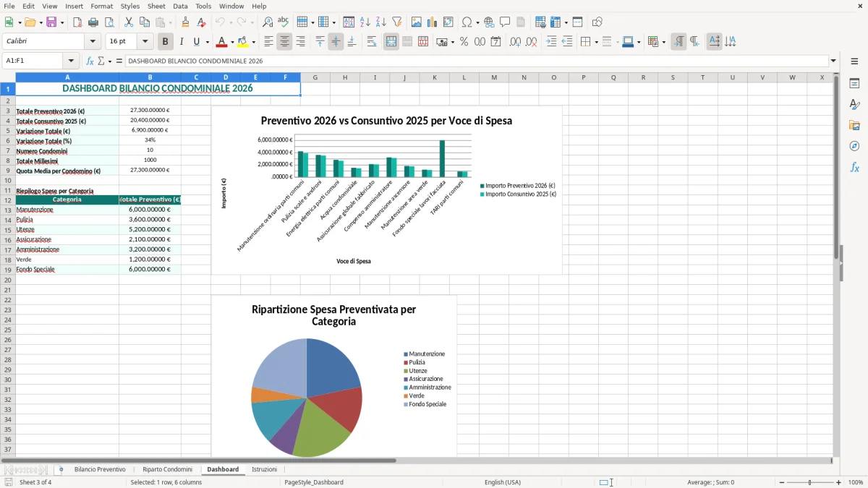Click the formula bar input field
Viewport: 868px width, 488px height.
476,61
